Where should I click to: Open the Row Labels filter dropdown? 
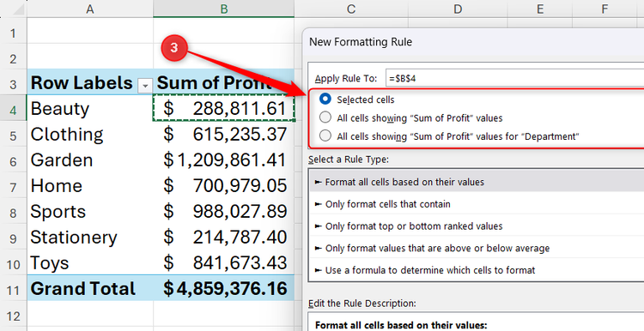coord(144,85)
